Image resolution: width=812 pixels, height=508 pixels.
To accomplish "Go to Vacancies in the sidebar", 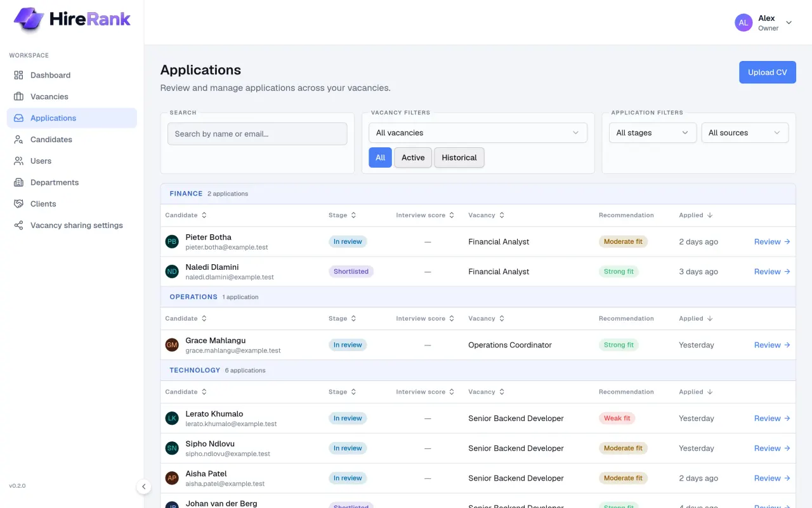I will click(72, 97).
